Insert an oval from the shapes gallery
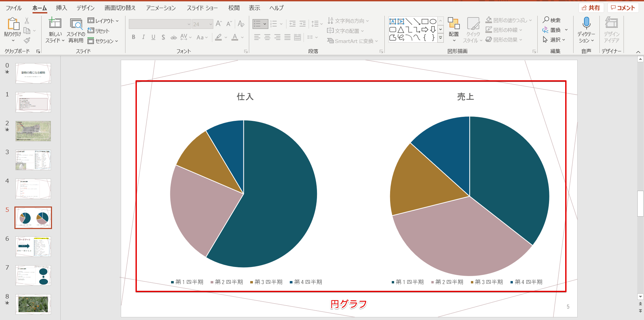 coord(433,21)
